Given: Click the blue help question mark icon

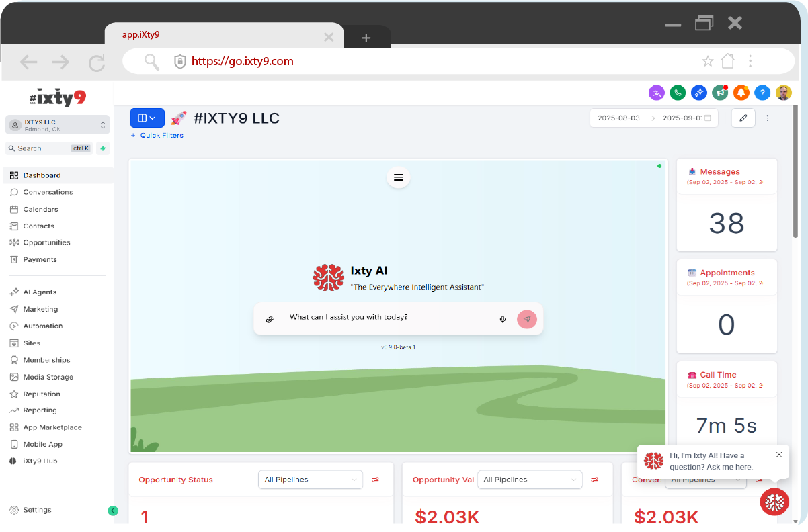Looking at the screenshot, I should click(x=762, y=93).
